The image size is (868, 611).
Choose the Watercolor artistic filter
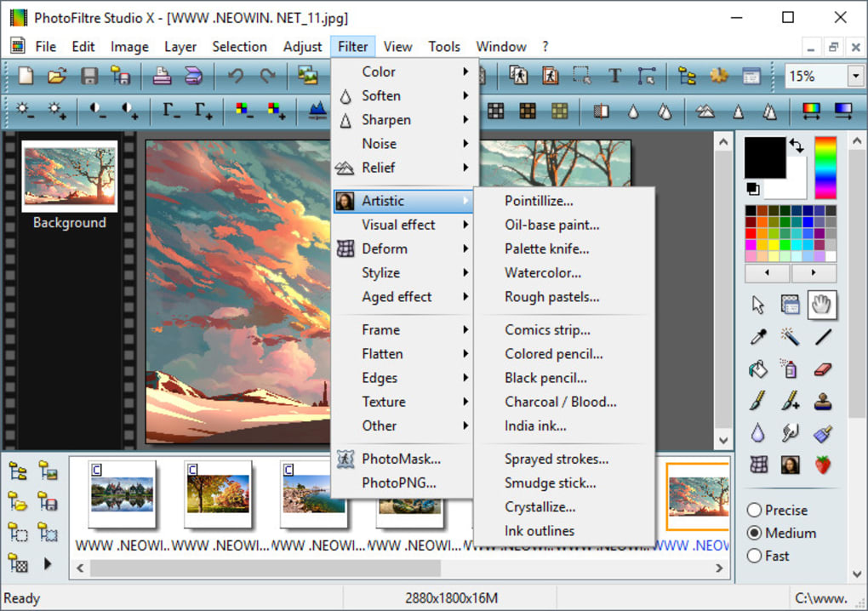click(x=545, y=272)
